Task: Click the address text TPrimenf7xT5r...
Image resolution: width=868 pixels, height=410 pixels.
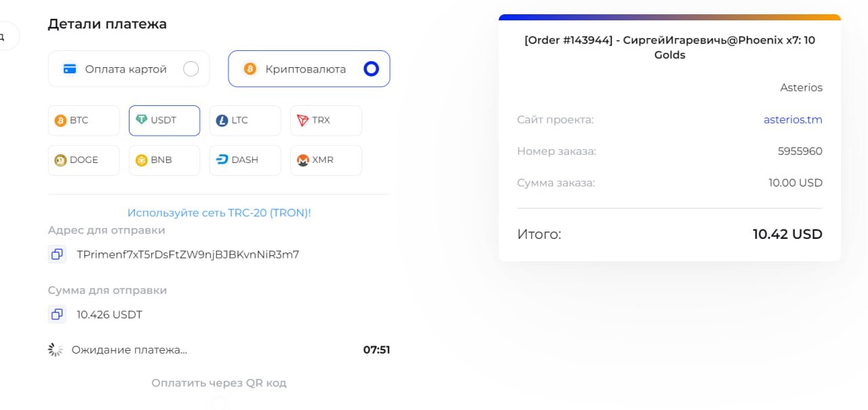Action: pyautogui.click(x=188, y=255)
